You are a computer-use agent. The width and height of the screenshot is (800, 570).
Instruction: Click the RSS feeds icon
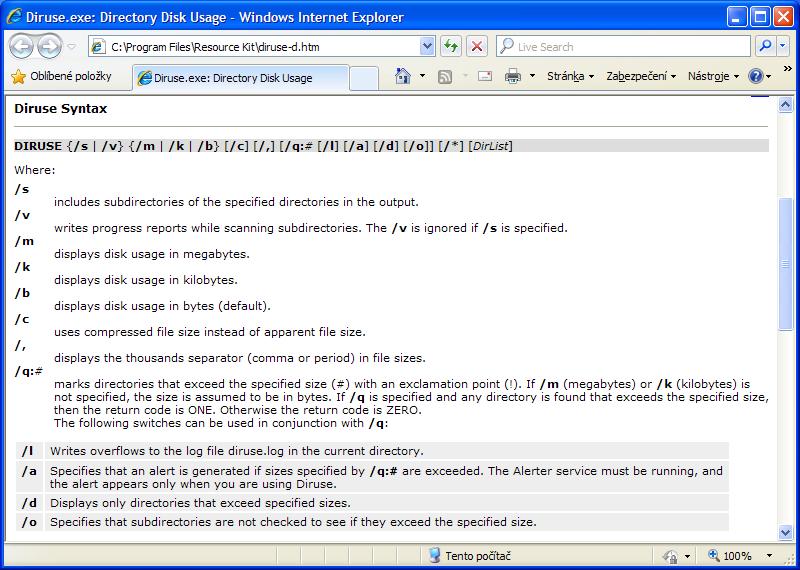445,77
